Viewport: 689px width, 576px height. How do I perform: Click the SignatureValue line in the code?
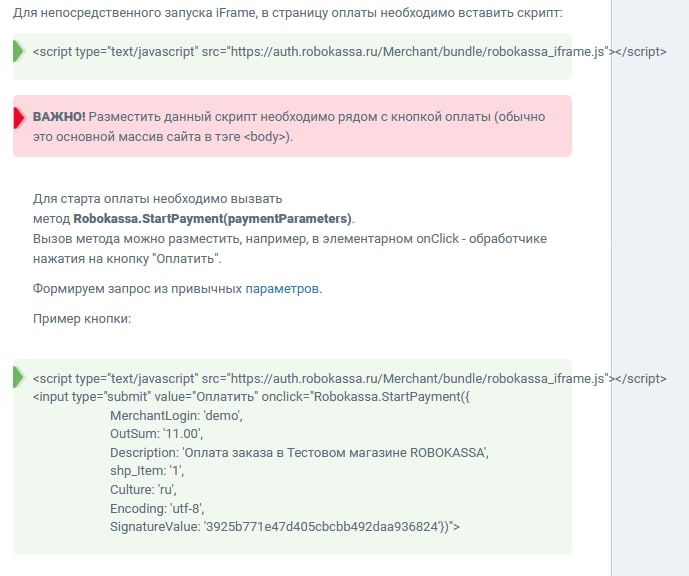point(284,526)
